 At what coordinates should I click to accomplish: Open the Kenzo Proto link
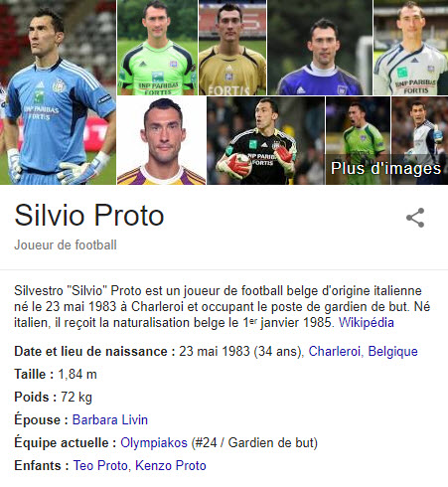(x=171, y=465)
